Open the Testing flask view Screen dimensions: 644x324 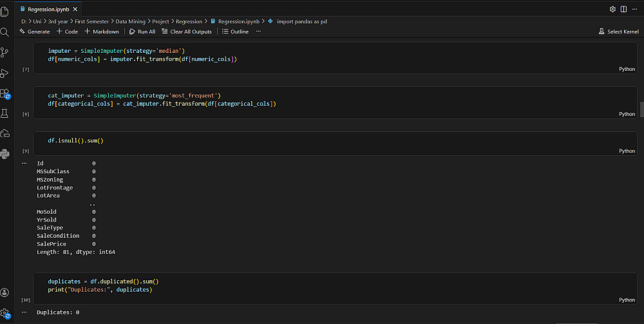click(5, 113)
